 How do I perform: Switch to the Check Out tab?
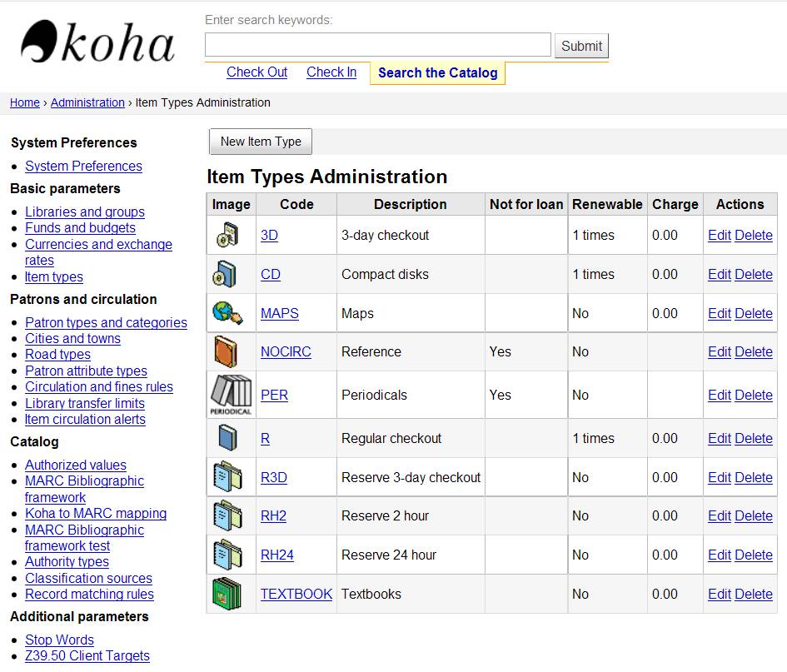257,72
